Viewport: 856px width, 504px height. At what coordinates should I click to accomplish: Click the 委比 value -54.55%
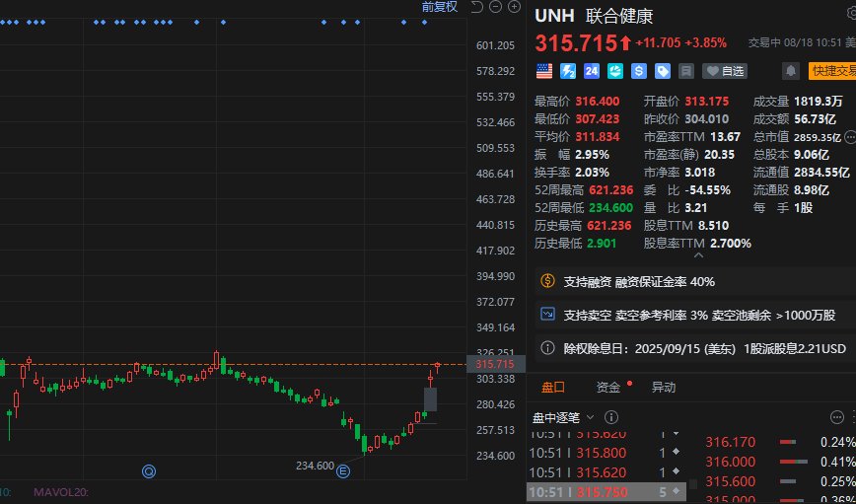point(707,190)
